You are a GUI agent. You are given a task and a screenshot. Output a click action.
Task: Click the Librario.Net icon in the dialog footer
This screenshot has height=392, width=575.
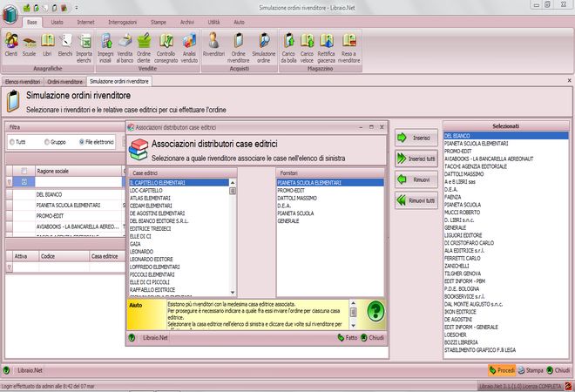[132, 338]
